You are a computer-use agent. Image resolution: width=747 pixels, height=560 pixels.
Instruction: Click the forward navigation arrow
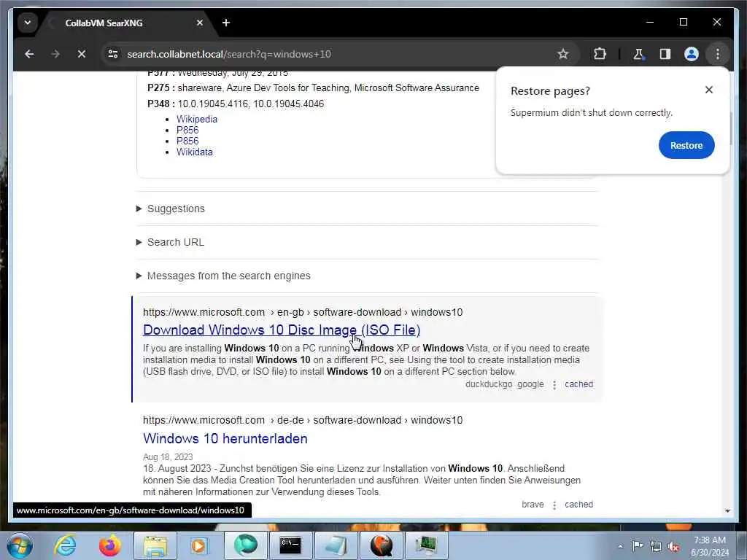tap(55, 54)
